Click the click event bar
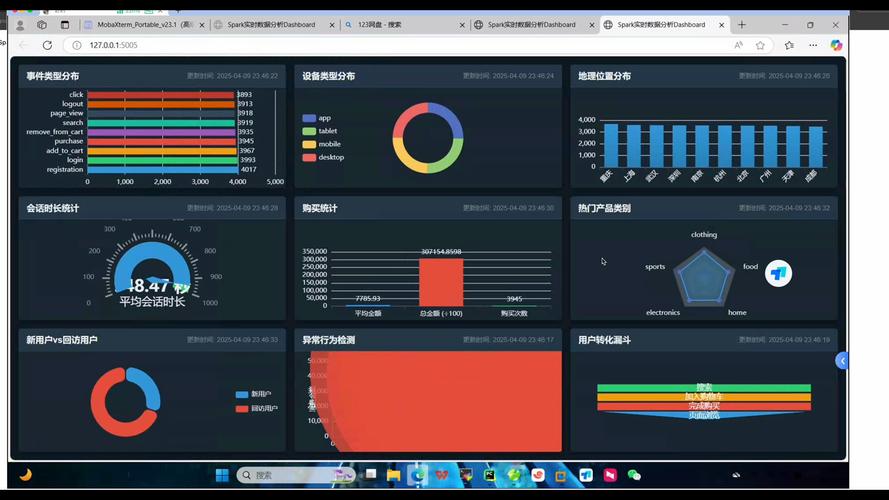This screenshot has height=500, width=889. pyautogui.click(x=160, y=95)
